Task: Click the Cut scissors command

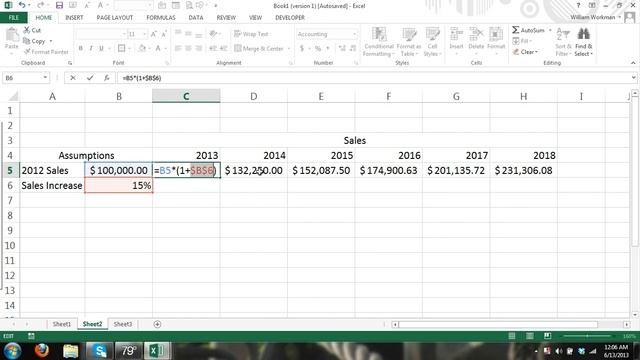Action: click(32, 30)
